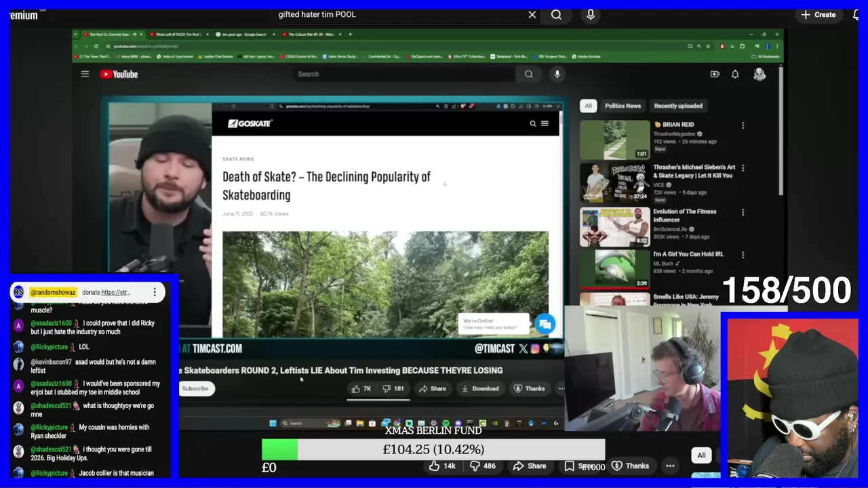Screen dimensions: 868x488
Task: Open @randomshowaz username in pinned chat
Action: [53, 292]
